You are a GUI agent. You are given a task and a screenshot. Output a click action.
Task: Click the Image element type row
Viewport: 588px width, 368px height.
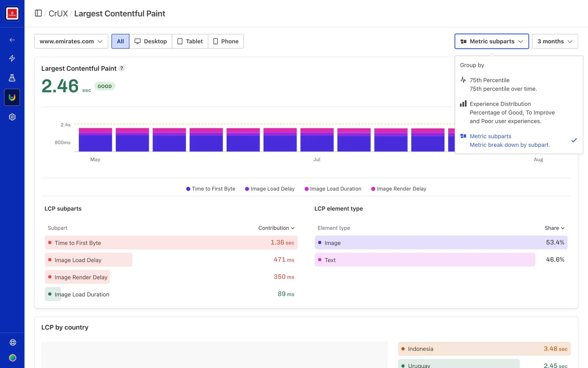(x=441, y=243)
